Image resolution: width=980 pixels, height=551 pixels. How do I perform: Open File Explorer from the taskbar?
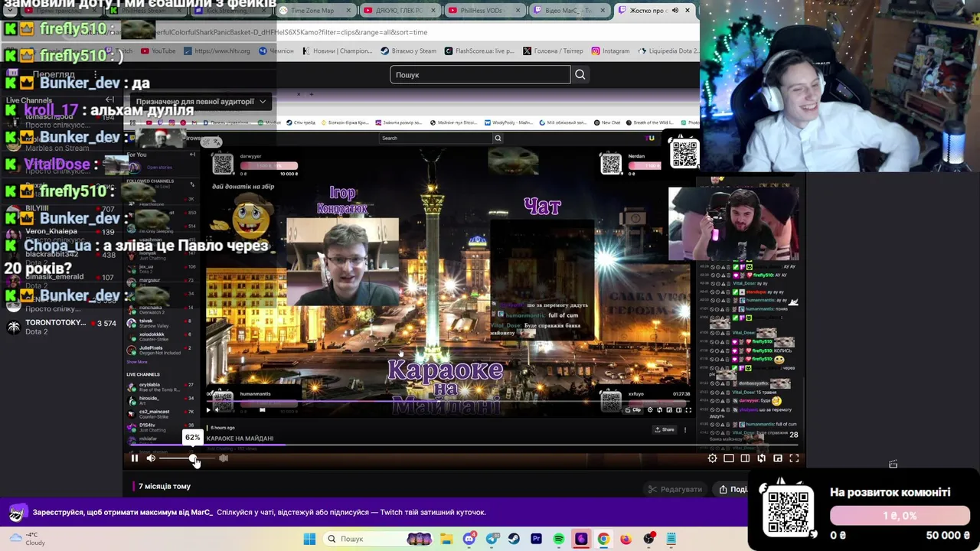pyautogui.click(x=448, y=539)
